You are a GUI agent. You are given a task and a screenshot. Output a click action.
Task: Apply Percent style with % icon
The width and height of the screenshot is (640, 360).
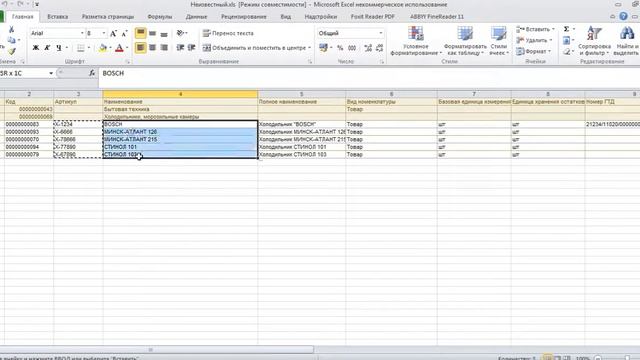coord(340,48)
